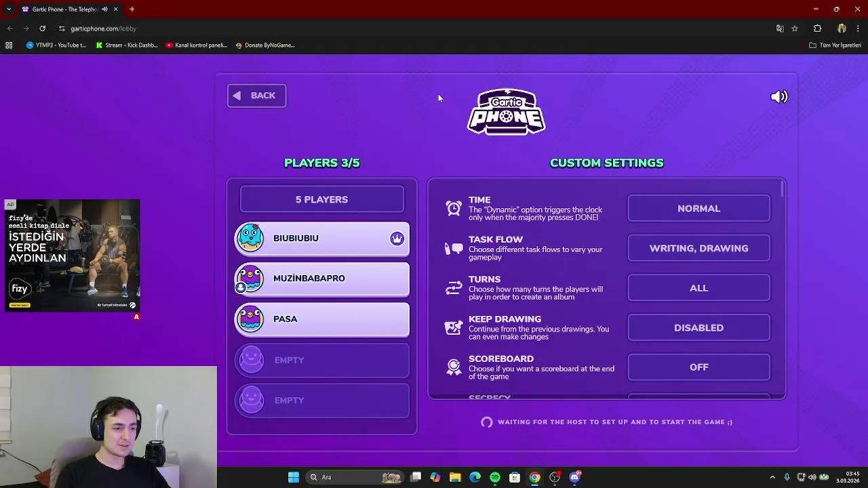The width and height of the screenshot is (868, 488).
Task: Click BIUBIUBIU's blue avatar
Action: click(x=251, y=238)
